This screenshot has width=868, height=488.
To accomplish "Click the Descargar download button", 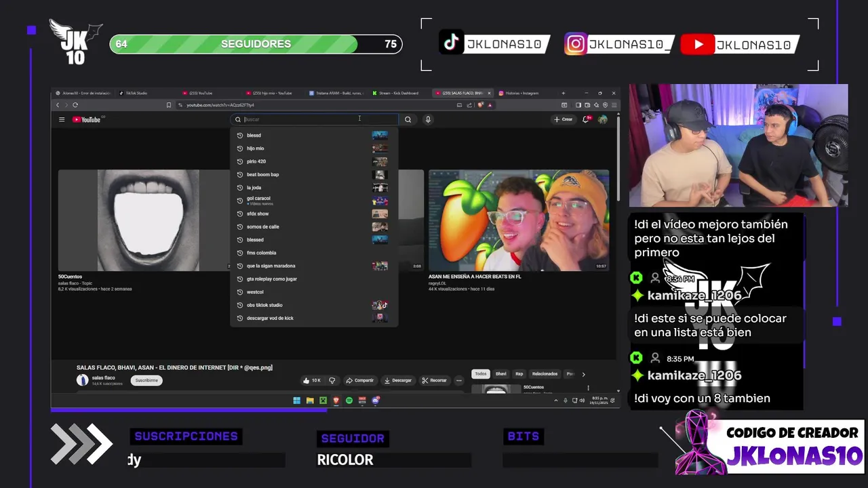I will [x=398, y=380].
